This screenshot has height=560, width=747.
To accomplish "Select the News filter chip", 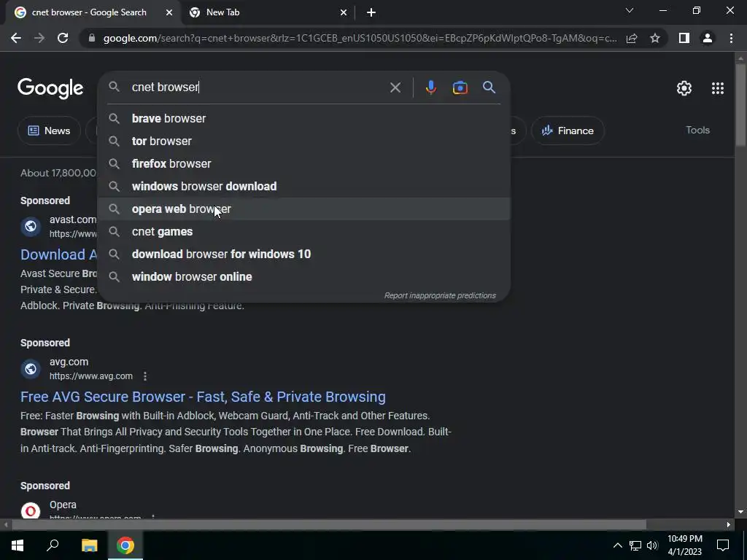I will tap(49, 131).
